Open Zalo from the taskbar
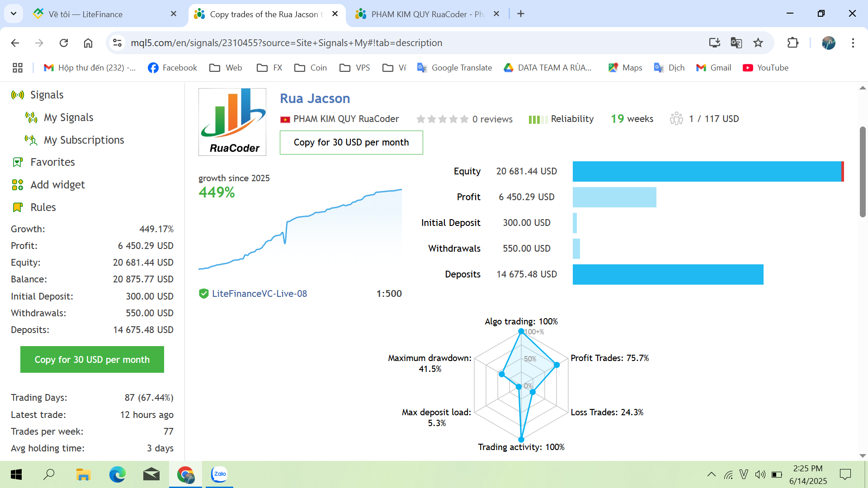 pyautogui.click(x=219, y=474)
